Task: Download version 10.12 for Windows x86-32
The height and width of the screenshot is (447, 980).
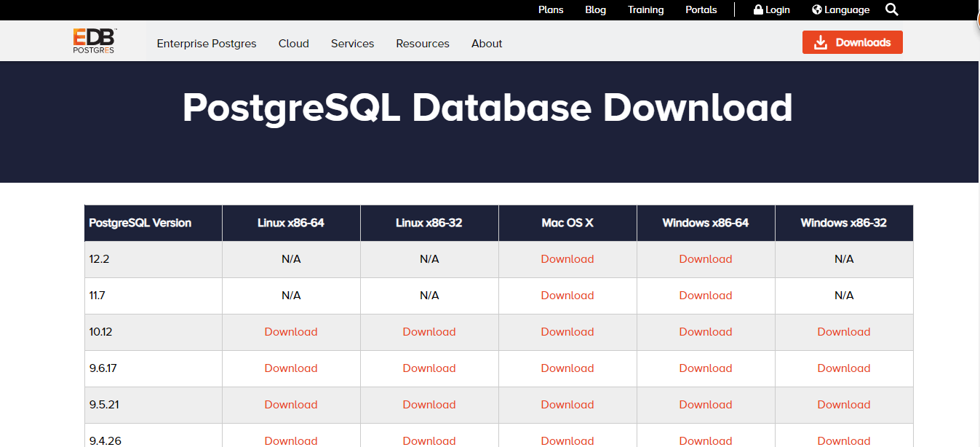Action: (844, 332)
